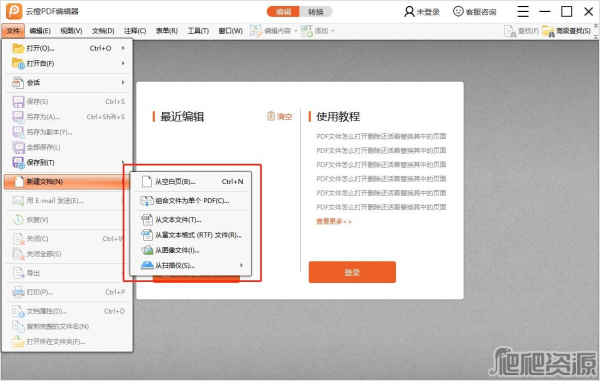Click the 全部保存(L) icon
The image size is (600, 381).
[x=18, y=147]
